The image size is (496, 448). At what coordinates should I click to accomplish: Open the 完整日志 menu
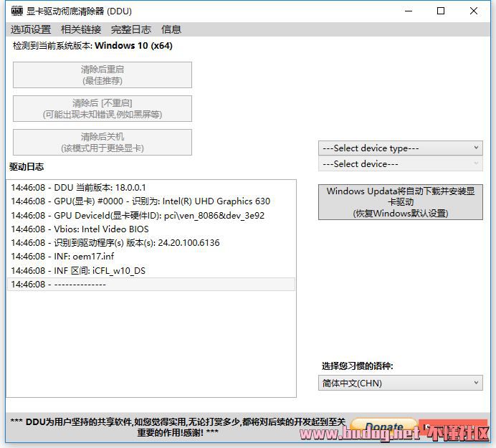pyautogui.click(x=131, y=29)
